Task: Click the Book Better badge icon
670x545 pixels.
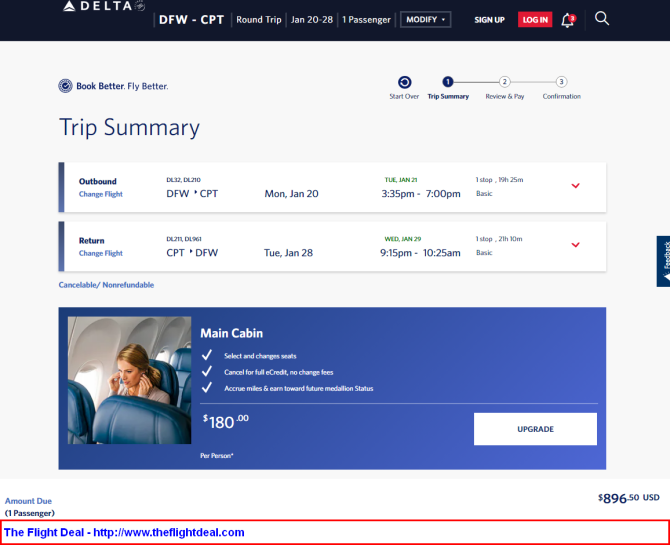Action: click(65, 86)
